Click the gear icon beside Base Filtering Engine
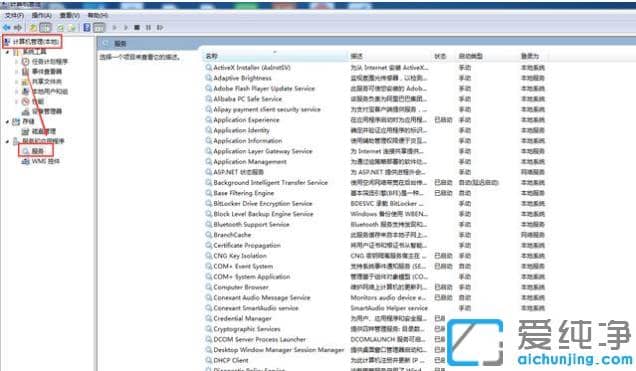Image resolution: width=636 pixels, height=371 pixels. point(208,193)
